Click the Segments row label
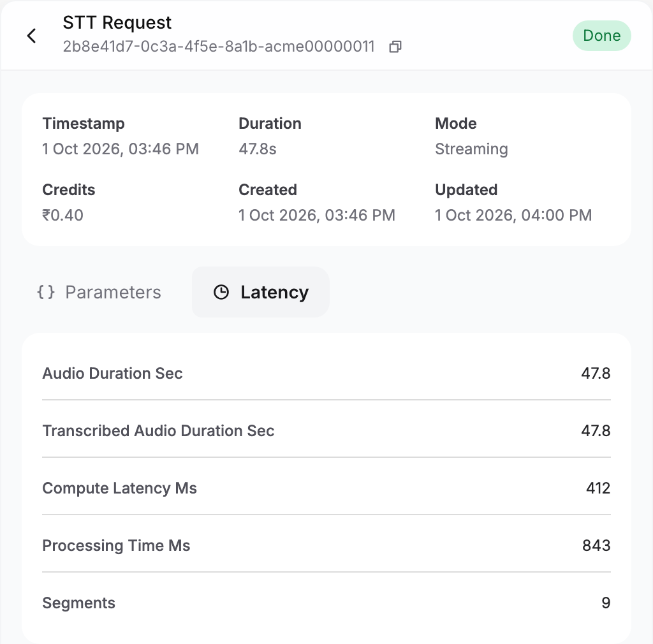This screenshot has height=644, width=653. tap(78, 603)
